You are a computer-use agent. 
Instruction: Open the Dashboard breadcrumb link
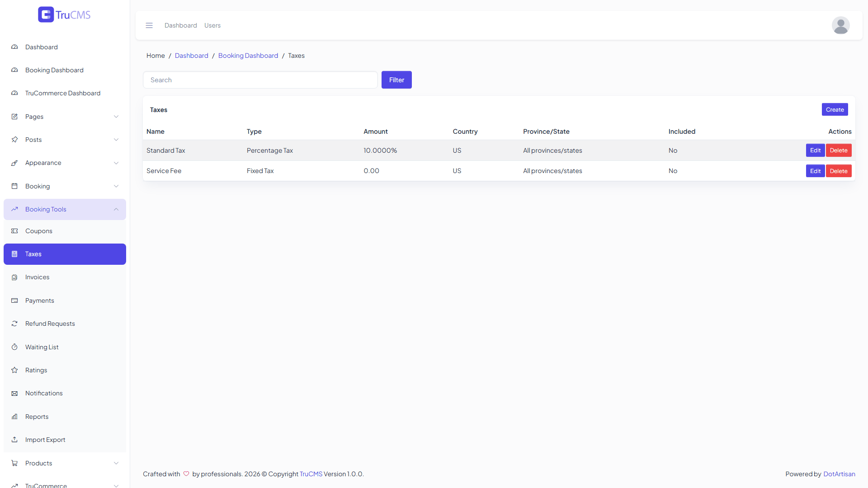(x=192, y=56)
